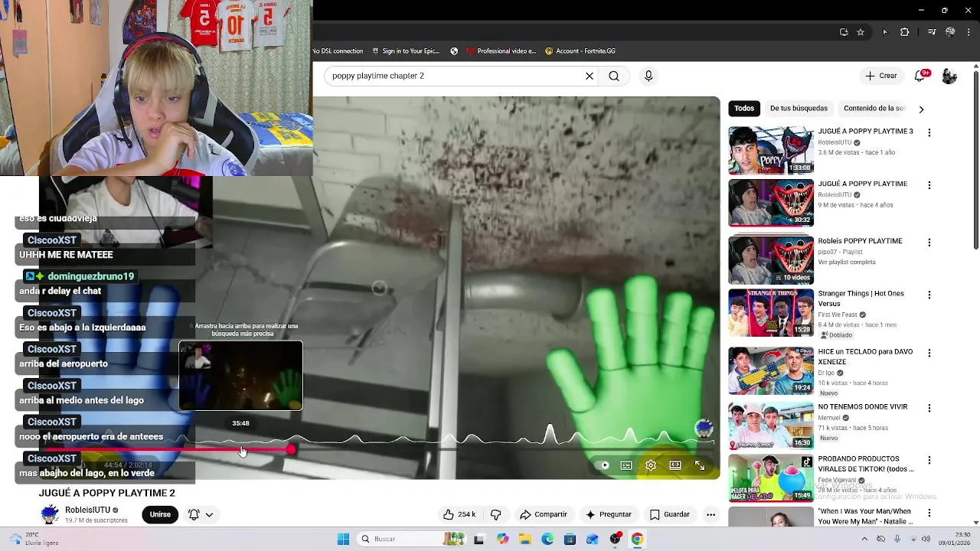Viewport: 980px width, 551px height.
Task: Open the RobleisIUTU channel avatar
Action: point(50,514)
